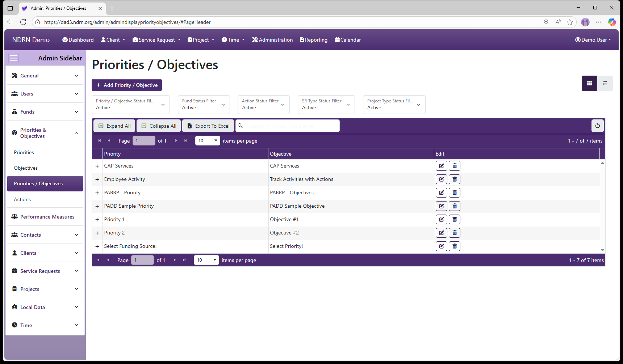This screenshot has height=364, width=623.
Task: Edit the Employee Activity priority row
Action: [441, 179]
